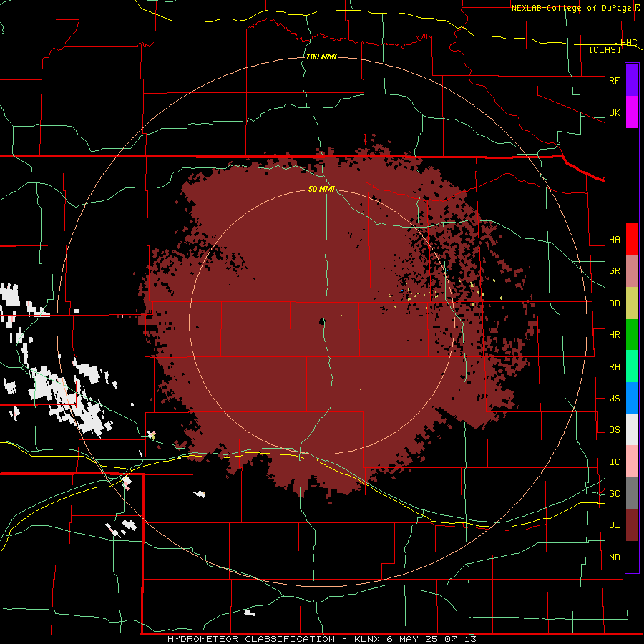Click the 50 NMI range ring label

(321, 189)
